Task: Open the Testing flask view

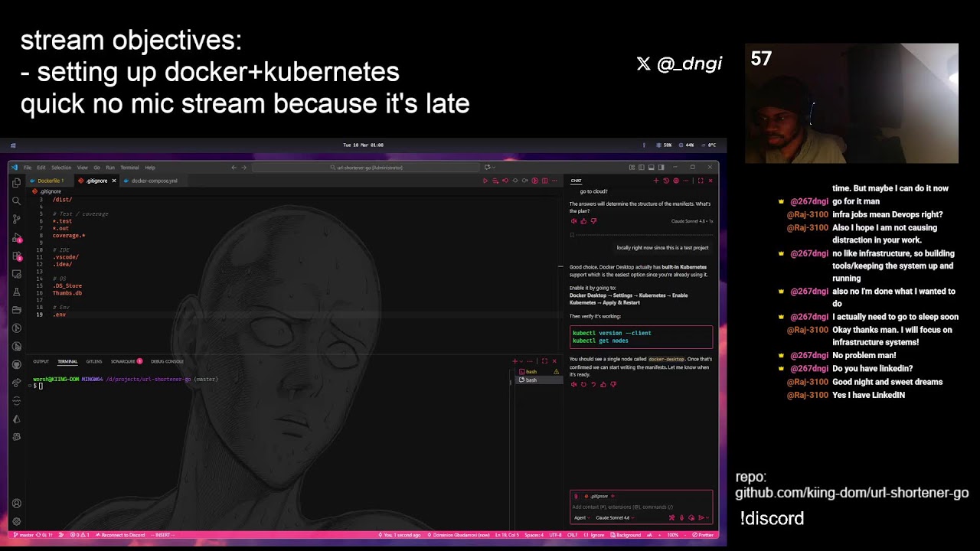Action: (16, 292)
